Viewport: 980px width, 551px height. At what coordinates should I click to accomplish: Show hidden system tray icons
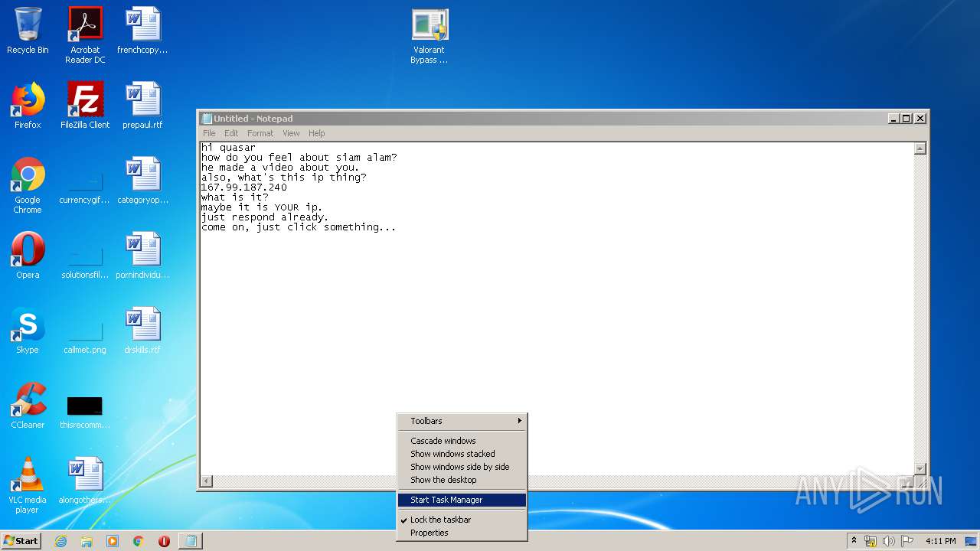point(854,541)
